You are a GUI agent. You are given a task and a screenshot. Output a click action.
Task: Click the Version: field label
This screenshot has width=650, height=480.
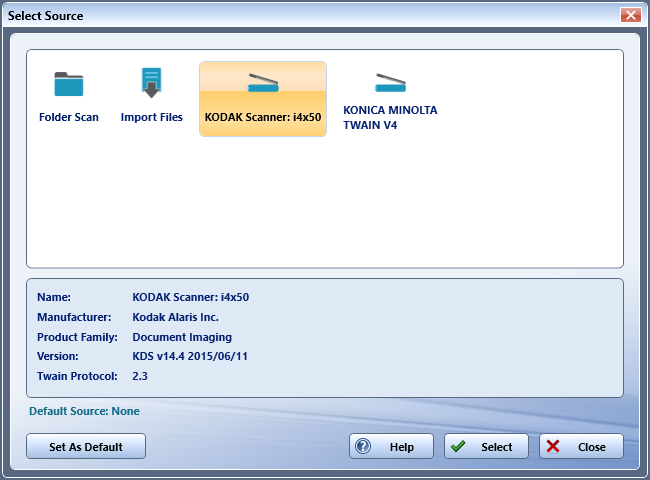(x=58, y=356)
